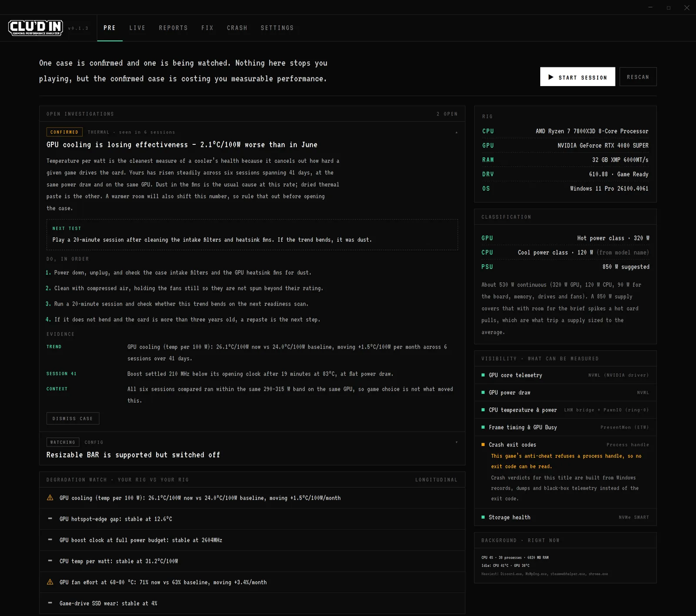This screenshot has width=696, height=616.
Task: Click green square for CPU temperature & power
Action: pos(483,410)
